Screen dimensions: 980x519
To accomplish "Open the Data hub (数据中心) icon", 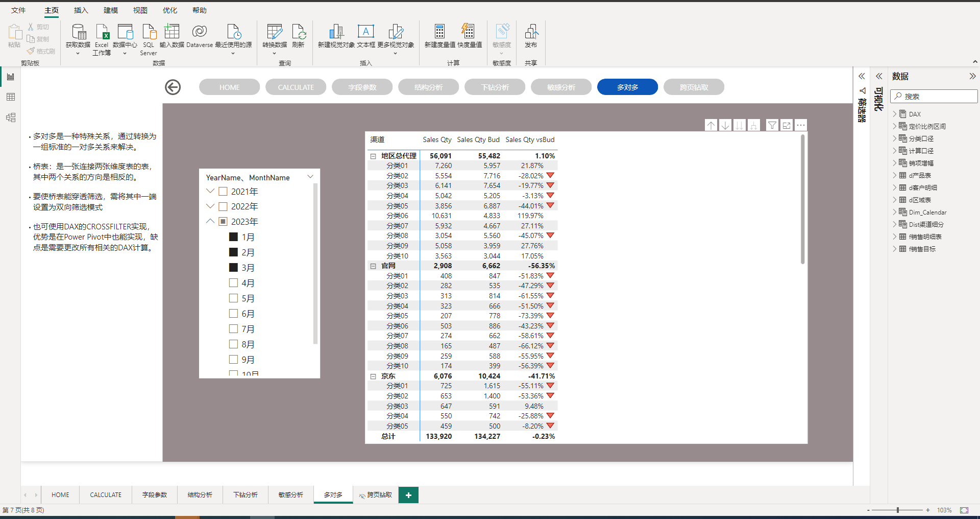I will tap(125, 32).
